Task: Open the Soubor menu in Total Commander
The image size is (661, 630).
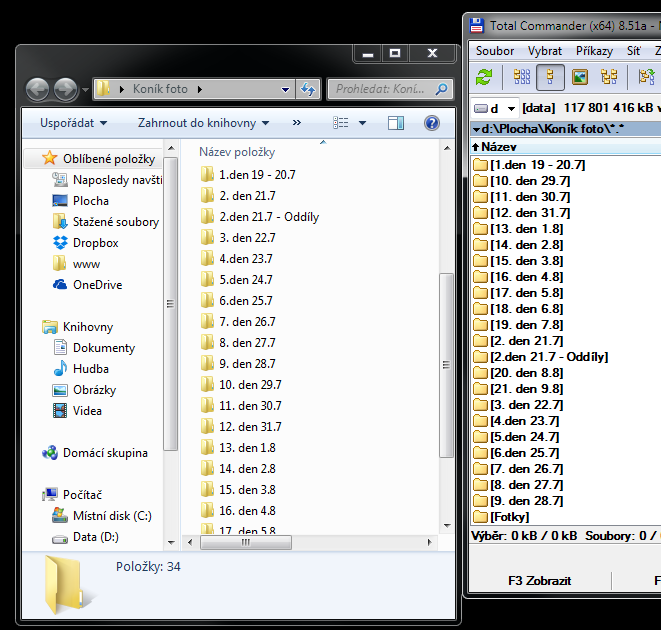Action: 495,51
